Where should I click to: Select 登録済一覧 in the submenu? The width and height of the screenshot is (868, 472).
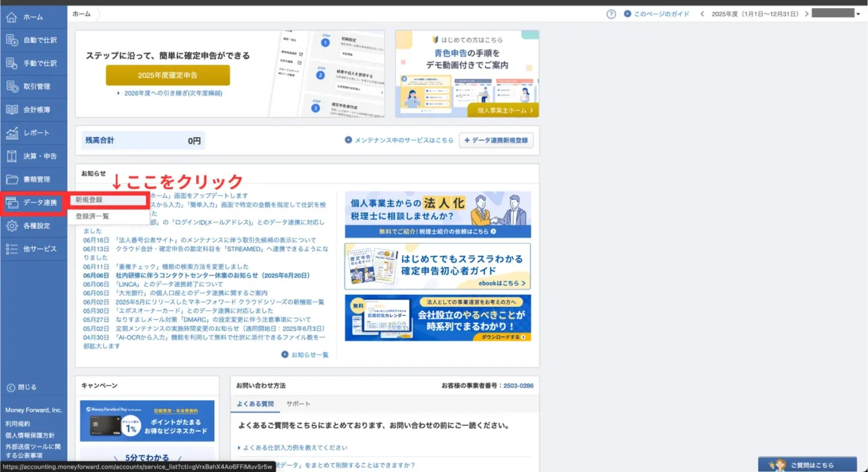tap(92, 216)
